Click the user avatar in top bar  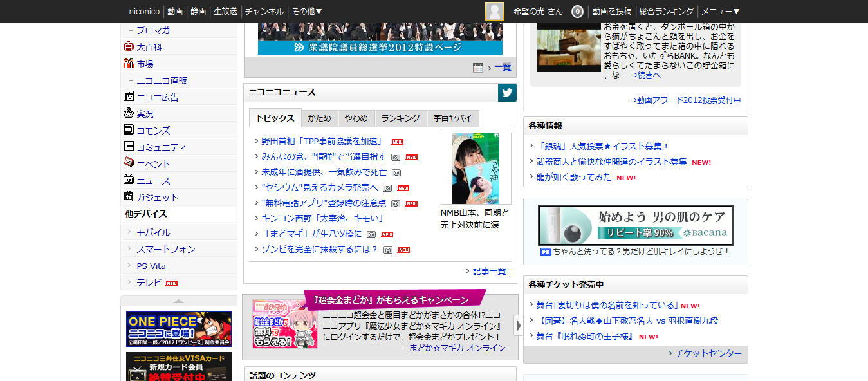[495, 12]
